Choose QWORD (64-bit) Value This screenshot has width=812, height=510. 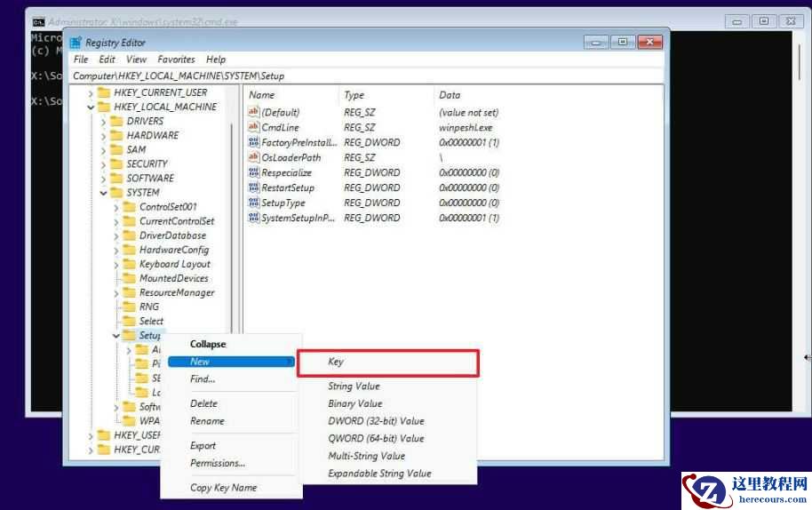click(x=376, y=438)
